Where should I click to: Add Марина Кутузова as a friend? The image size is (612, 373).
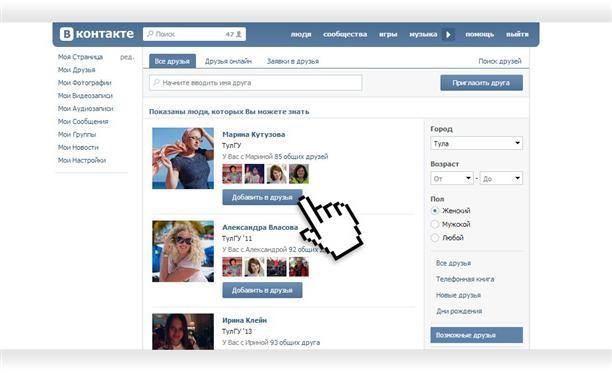262,197
